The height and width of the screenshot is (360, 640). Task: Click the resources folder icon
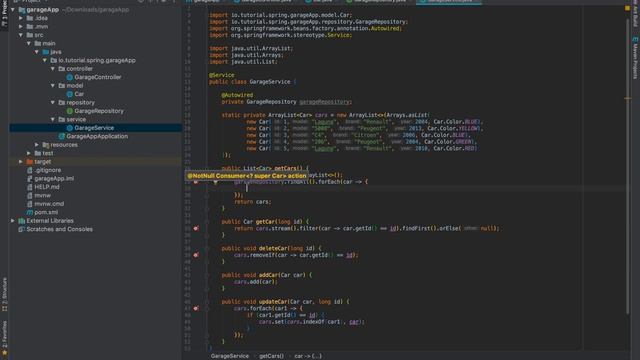click(x=46, y=145)
